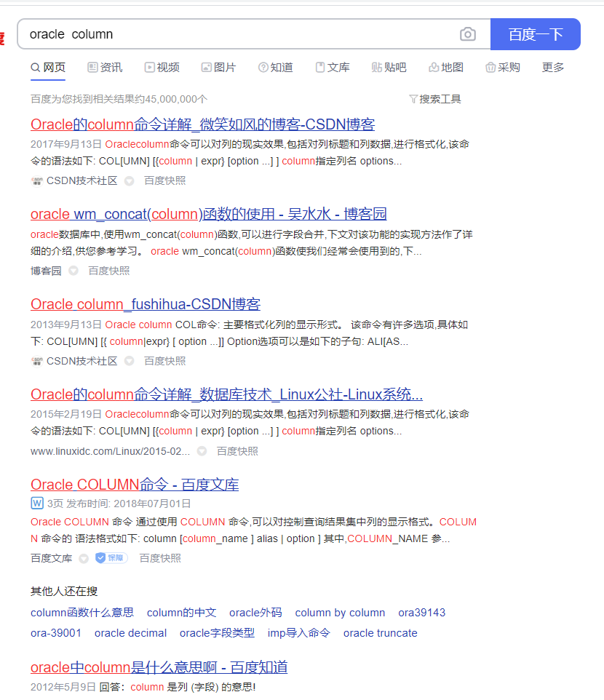This screenshot has width=604, height=700.
Task: Click the Word document icon by 3页
Action: pos(37,503)
